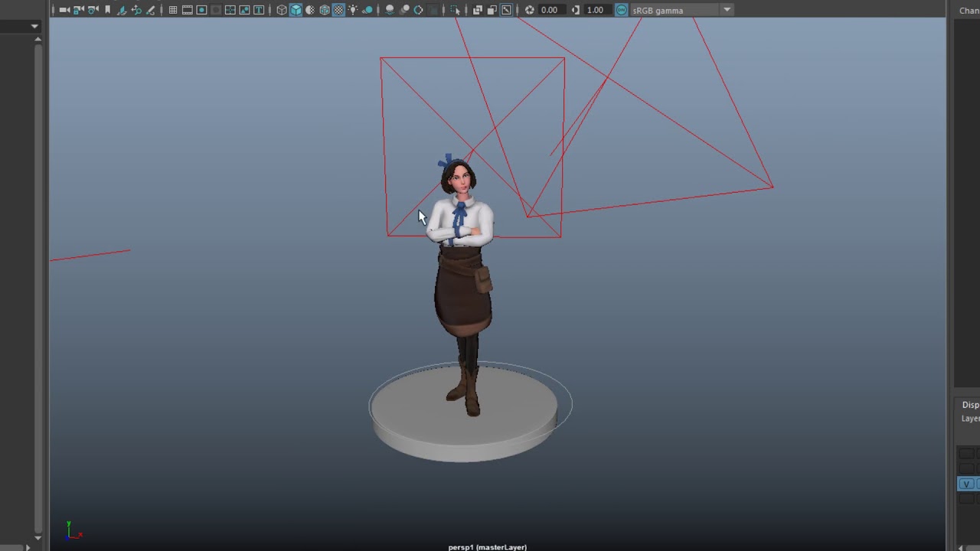Viewport: 980px width, 551px height.
Task: Toggle the Motion Blur icon
Action: (404, 10)
